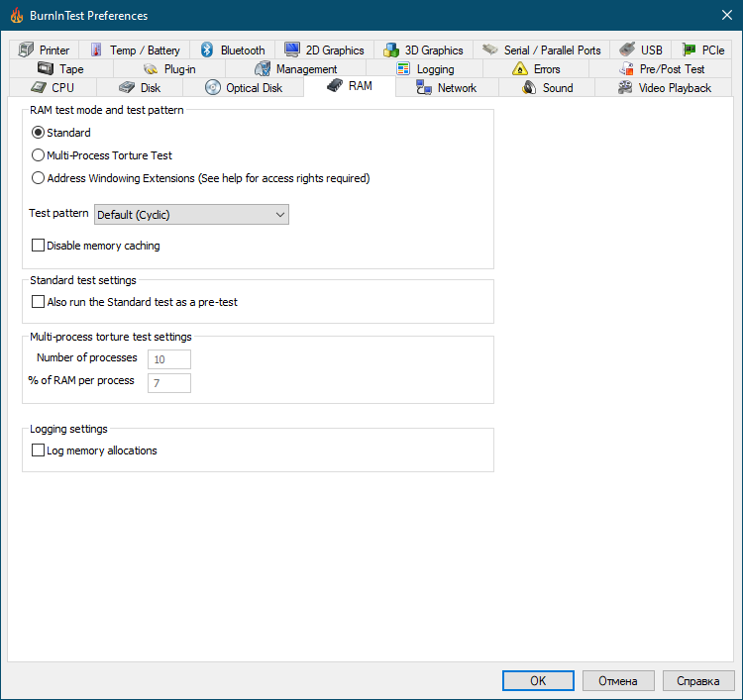Click the Number of processes field
Screen dimensions: 743x700
tap(169, 359)
